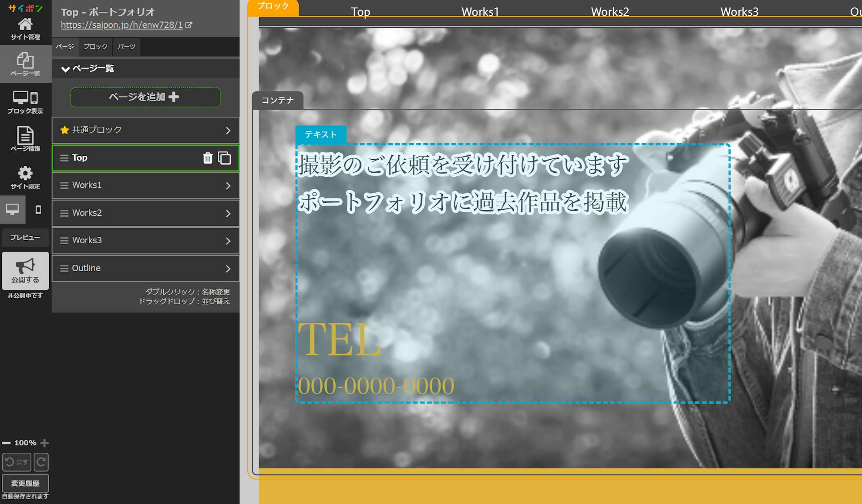
Task: Open ブロック表示 sidebar icon
Action: (x=25, y=102)
